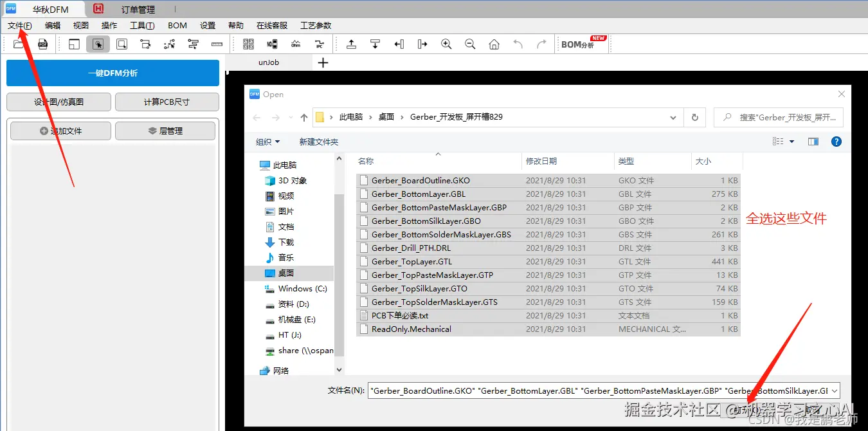Zoom out with the magnifier minus icon
Image resolution: width=868 pixels, height=431 pixels.
(x=470, y=44)
